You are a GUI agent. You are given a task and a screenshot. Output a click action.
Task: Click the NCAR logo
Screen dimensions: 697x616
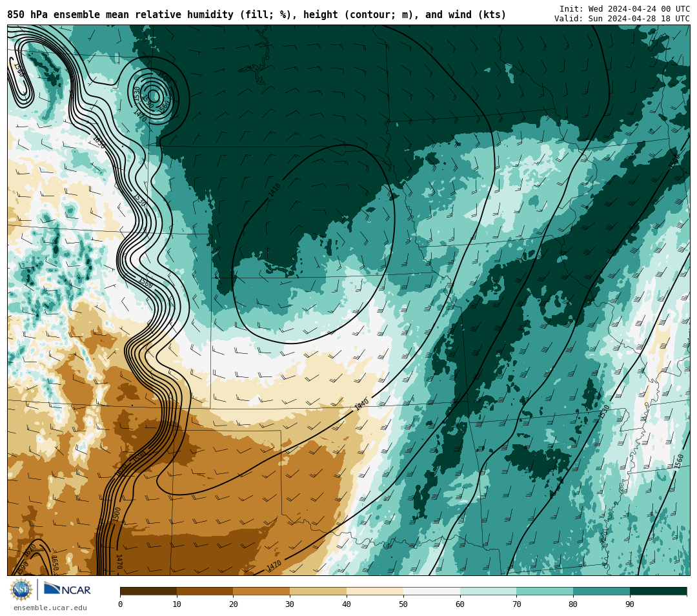(67, 589)
